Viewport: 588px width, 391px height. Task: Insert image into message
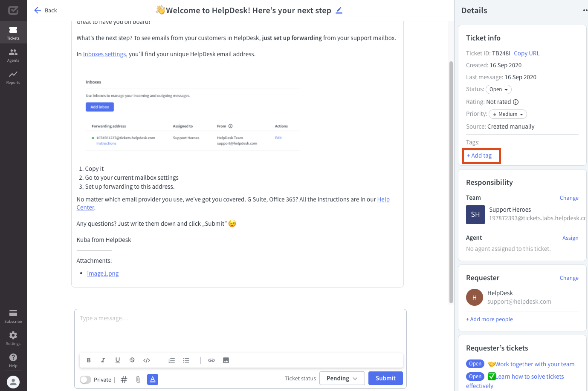pos(226,360)
